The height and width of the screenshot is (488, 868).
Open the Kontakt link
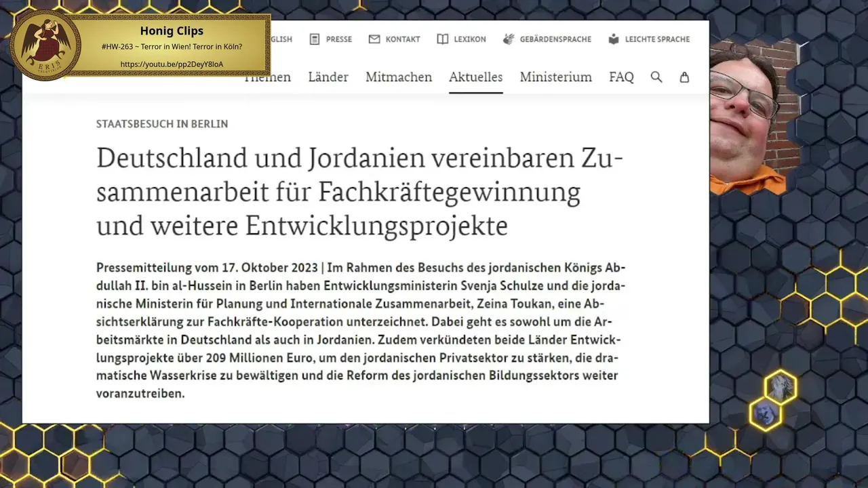coord(403,39)
